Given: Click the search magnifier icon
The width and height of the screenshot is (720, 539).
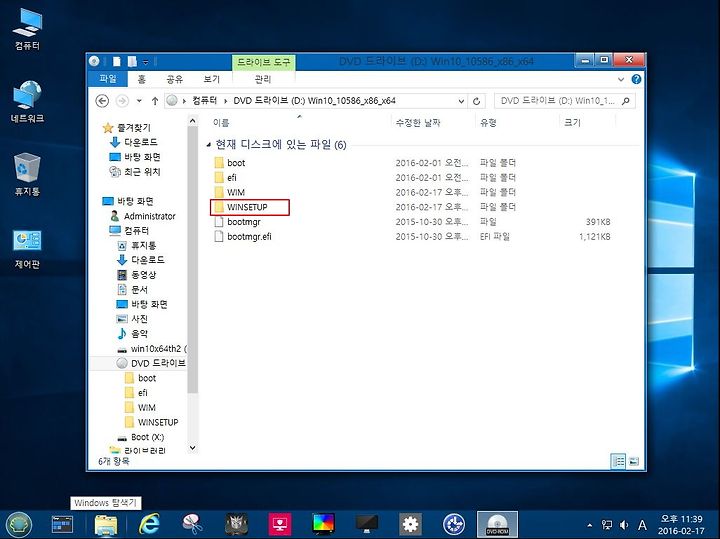Looking at the screenshot, I should (x=625, y=101).
